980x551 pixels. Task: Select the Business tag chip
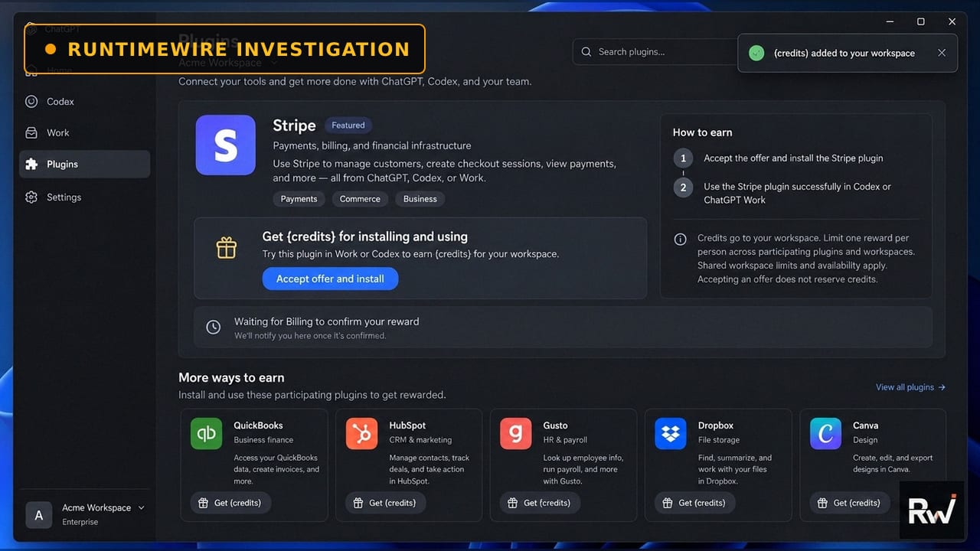pos(420,199)
